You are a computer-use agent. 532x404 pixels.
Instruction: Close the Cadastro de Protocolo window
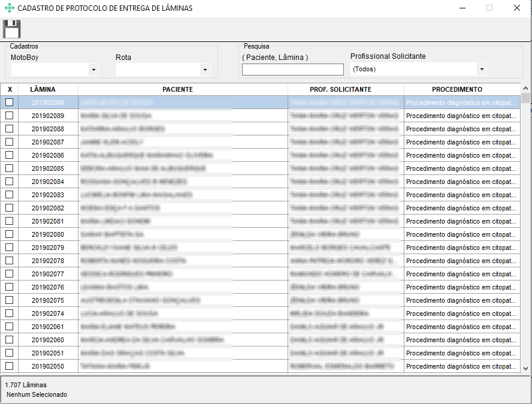516,8
